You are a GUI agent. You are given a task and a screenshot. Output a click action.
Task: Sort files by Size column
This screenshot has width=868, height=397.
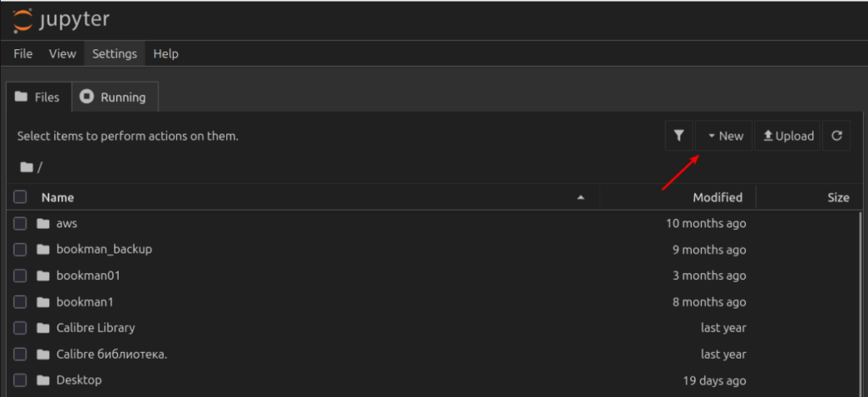click(837, 198)
